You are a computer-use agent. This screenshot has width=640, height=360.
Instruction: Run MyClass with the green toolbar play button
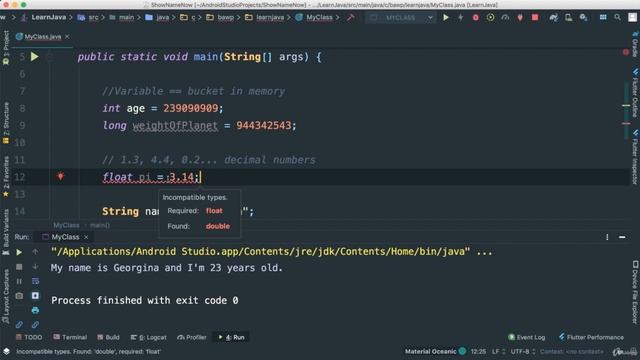point(446,18)
